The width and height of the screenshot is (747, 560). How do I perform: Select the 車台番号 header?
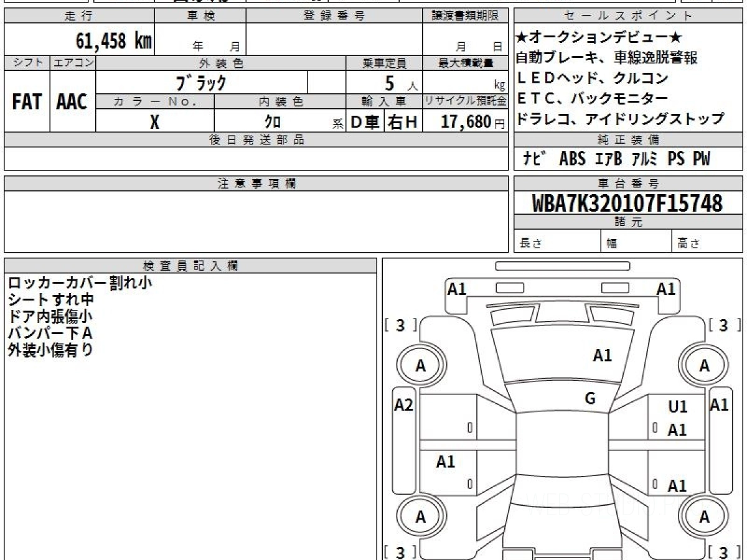tap(628, 184)
